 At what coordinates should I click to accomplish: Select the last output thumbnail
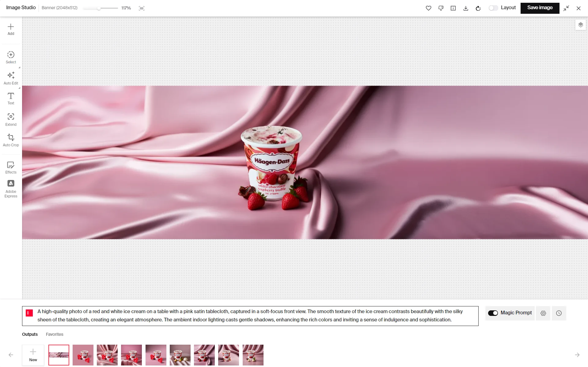253,355
